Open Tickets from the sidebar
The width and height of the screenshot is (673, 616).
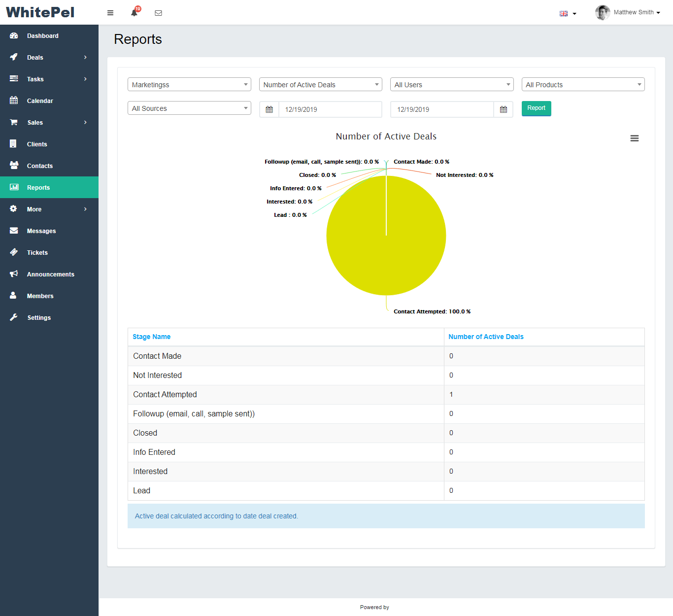point(37,253)
